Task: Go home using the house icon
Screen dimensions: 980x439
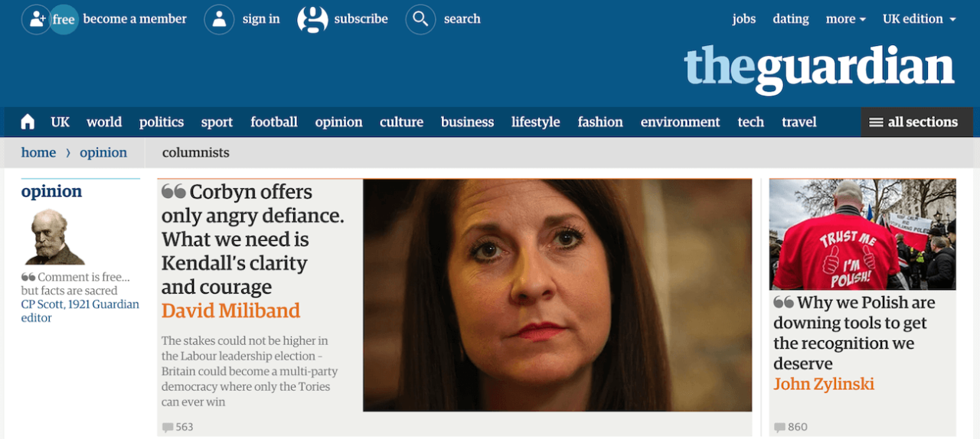Action: [28, 122]
